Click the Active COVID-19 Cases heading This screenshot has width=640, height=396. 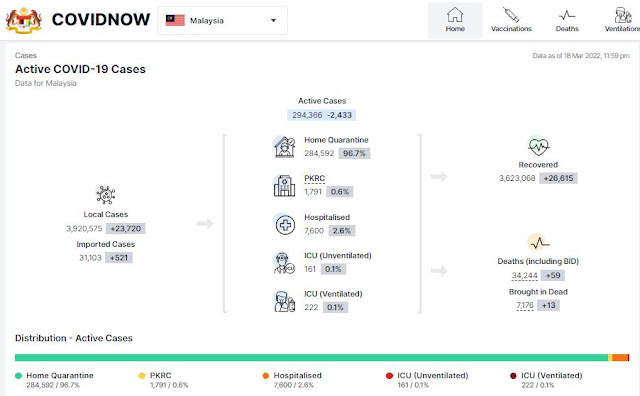(80, 69)
